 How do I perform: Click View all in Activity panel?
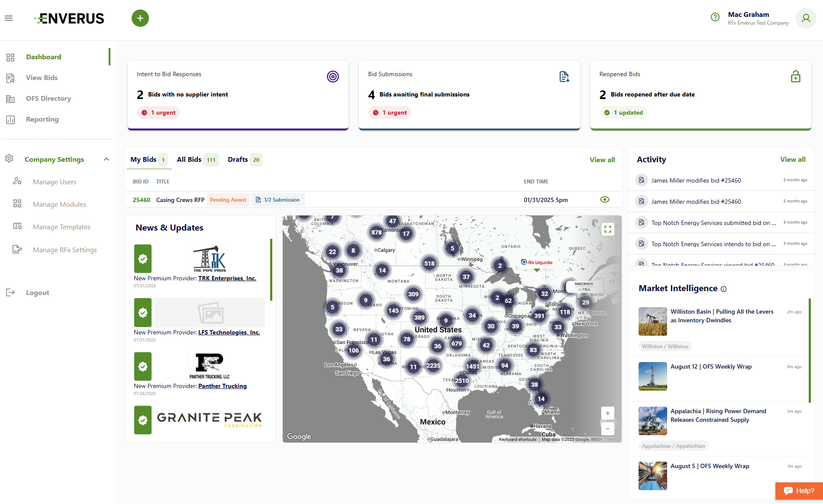[792, 160]
